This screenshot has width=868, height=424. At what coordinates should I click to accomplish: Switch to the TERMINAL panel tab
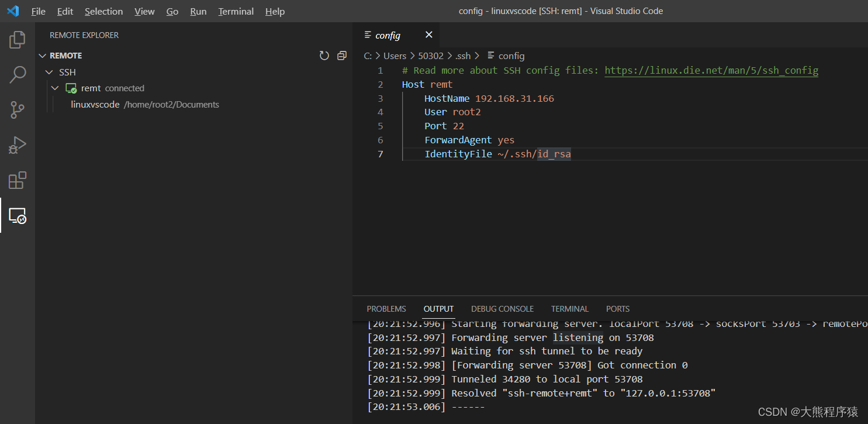point(569,309)
